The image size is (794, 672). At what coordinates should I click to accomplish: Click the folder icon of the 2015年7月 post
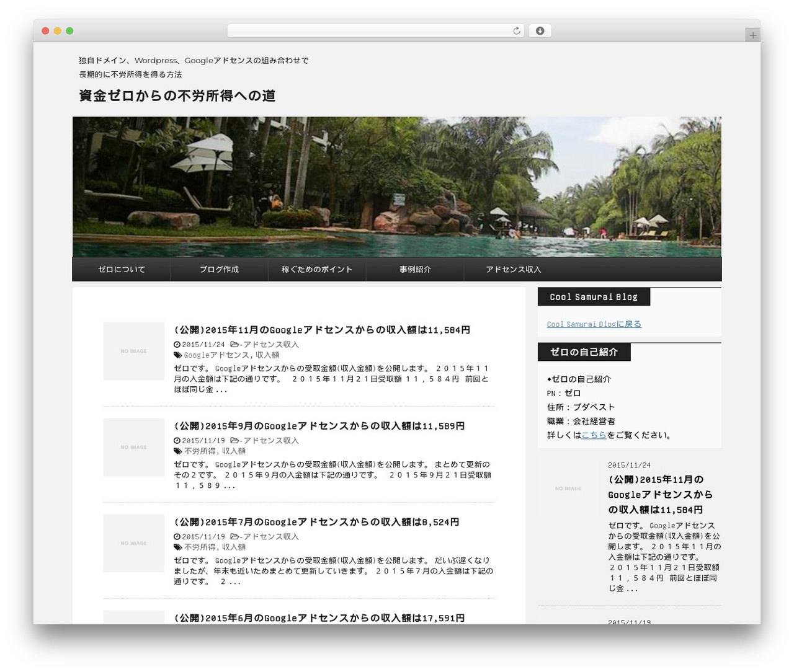point(234,537)
